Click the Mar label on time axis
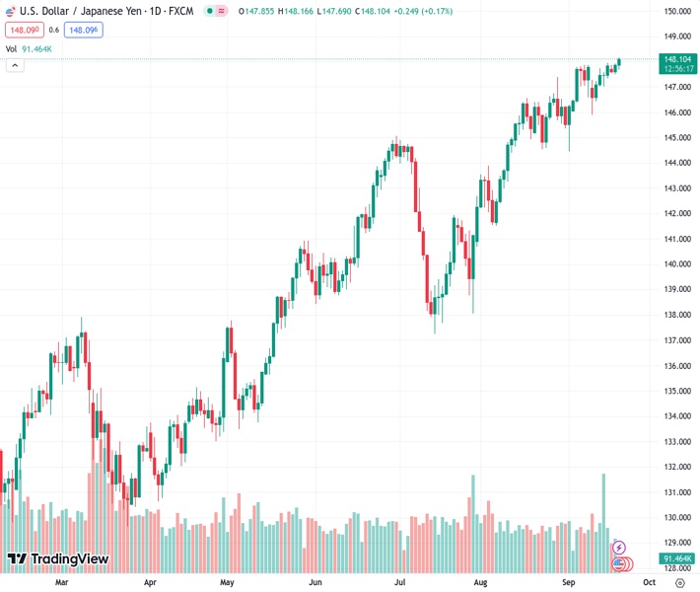Viewport: 700px width, 592px height. (x=61, y=583)
